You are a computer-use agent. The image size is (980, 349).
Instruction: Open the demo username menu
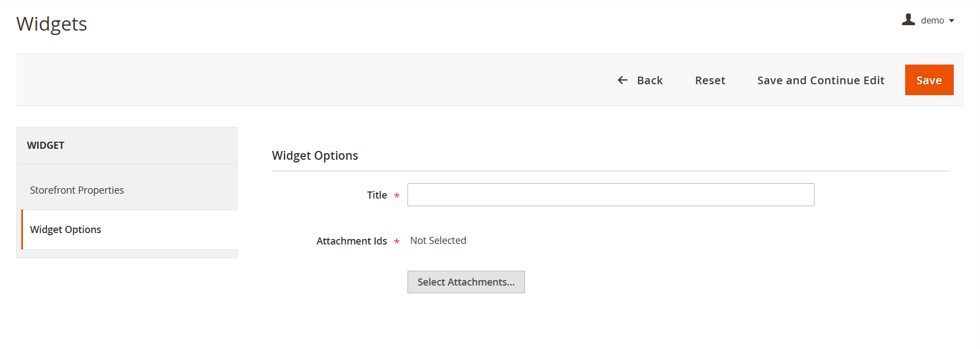pos(932,21)
